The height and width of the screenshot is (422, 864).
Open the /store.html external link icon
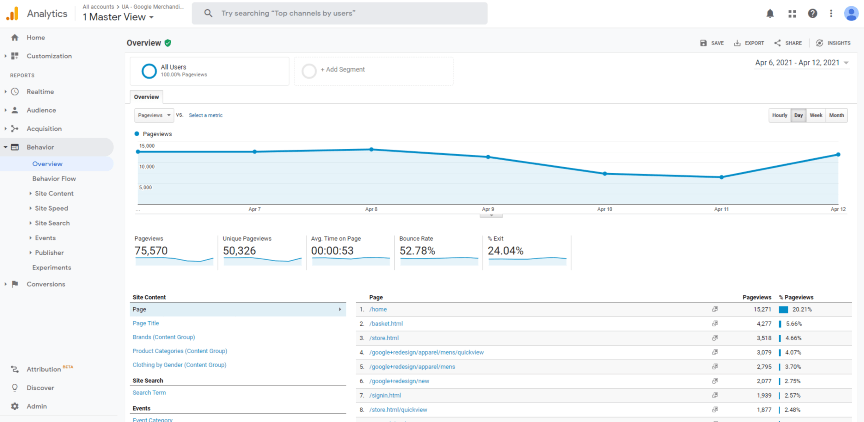[x=715, y=338]
